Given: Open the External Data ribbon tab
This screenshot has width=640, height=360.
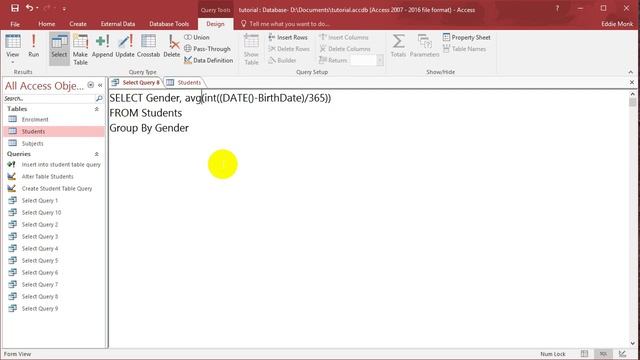Looking at the screenshot, I should tap(118, 24).
